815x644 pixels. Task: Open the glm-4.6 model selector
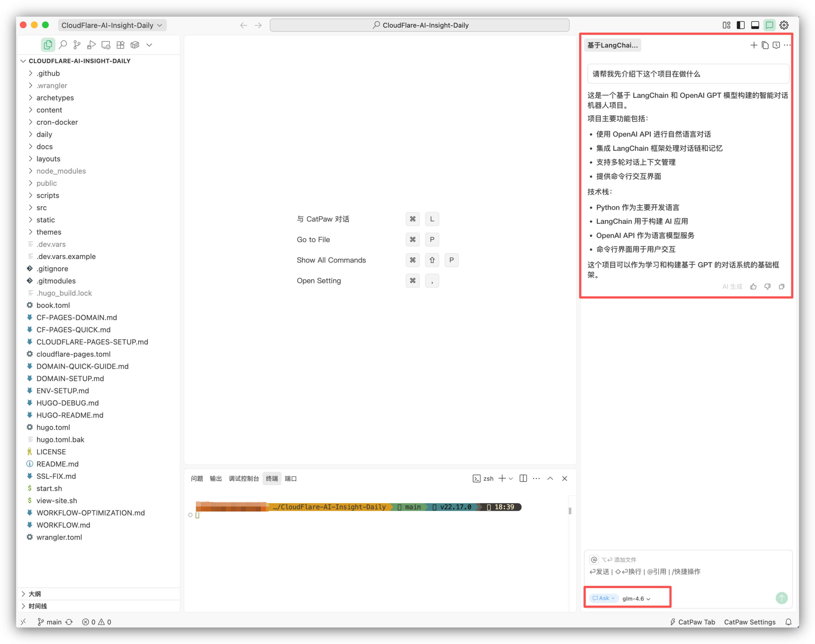click(636, 598)
